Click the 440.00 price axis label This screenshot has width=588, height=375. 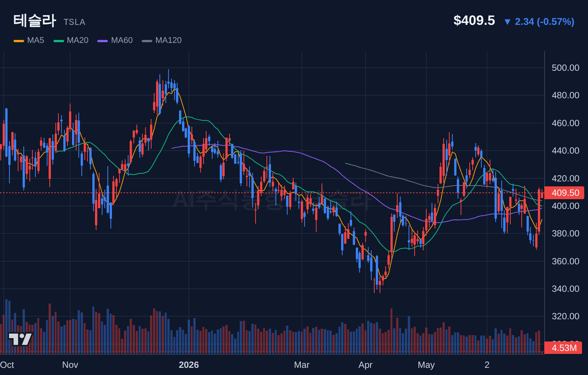pos(565,151)
